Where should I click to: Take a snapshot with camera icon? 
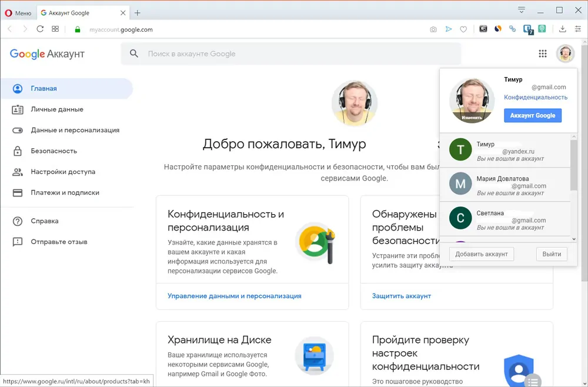pos(433,29)
